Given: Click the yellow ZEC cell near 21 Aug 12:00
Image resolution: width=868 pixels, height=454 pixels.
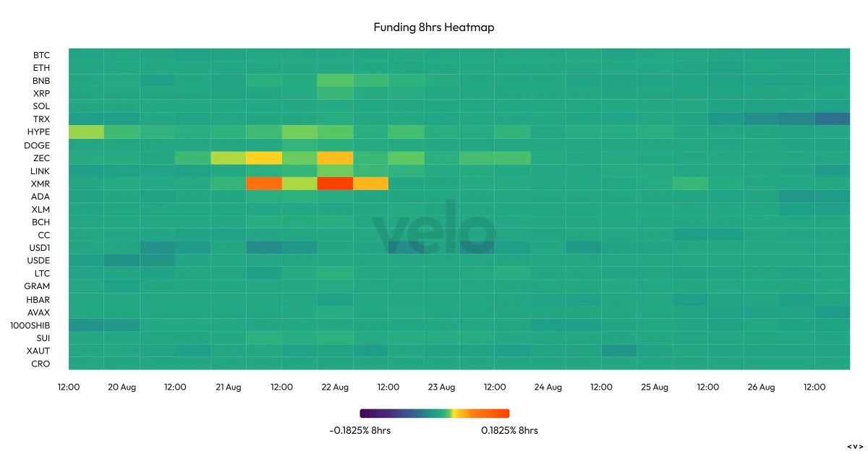Looking at the screenshot, I should [264, 158].
